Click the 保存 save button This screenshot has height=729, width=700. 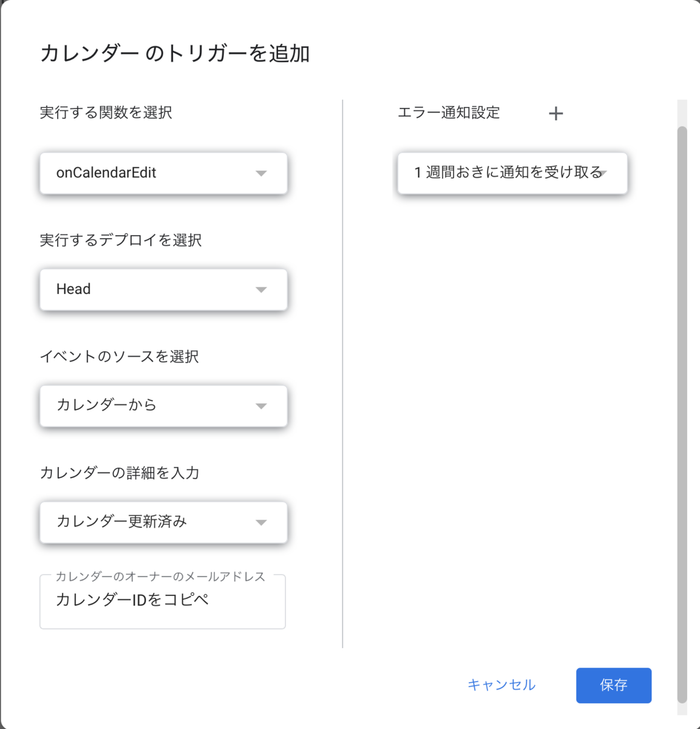coord(614,685)
